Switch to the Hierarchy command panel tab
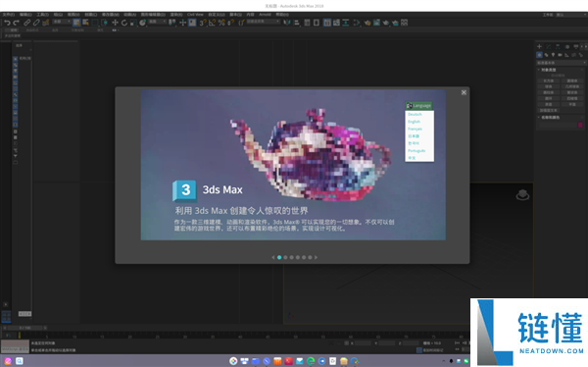 [558, 46]
